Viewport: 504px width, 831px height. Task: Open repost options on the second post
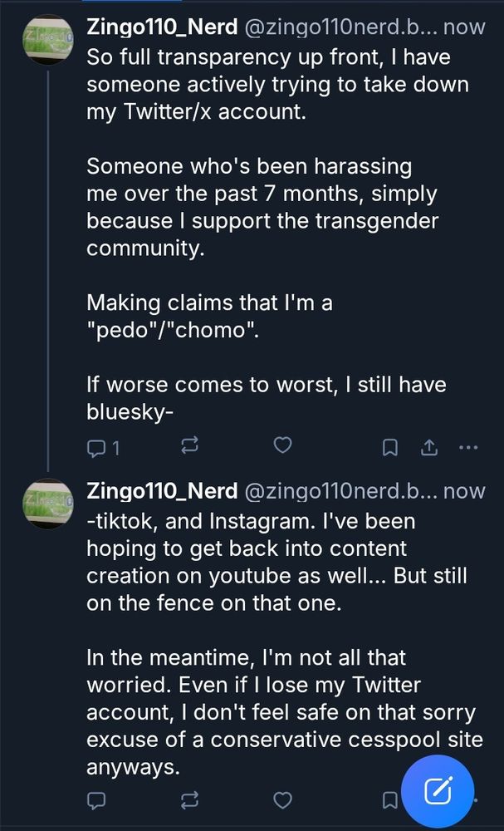click(x=189, y=800)
